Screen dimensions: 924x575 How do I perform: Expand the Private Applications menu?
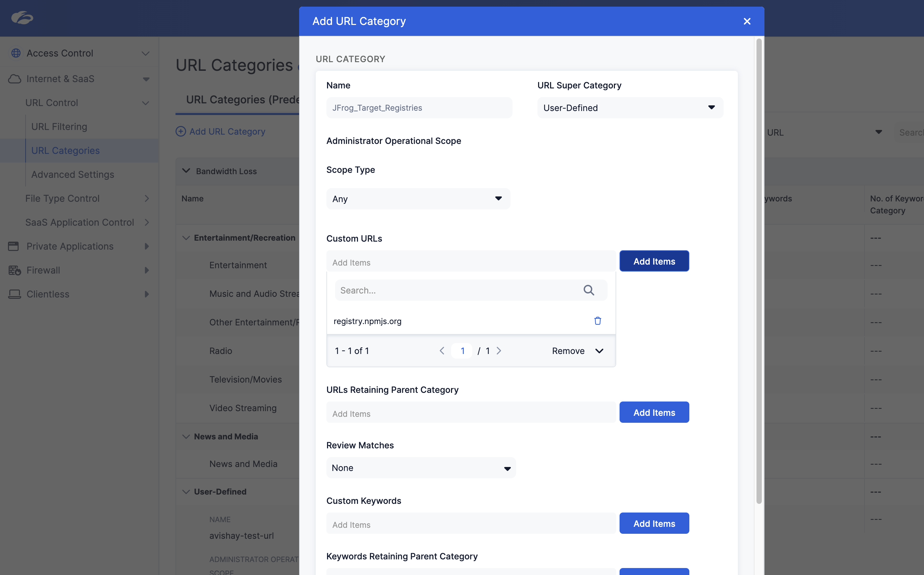[x=147, y=246]
